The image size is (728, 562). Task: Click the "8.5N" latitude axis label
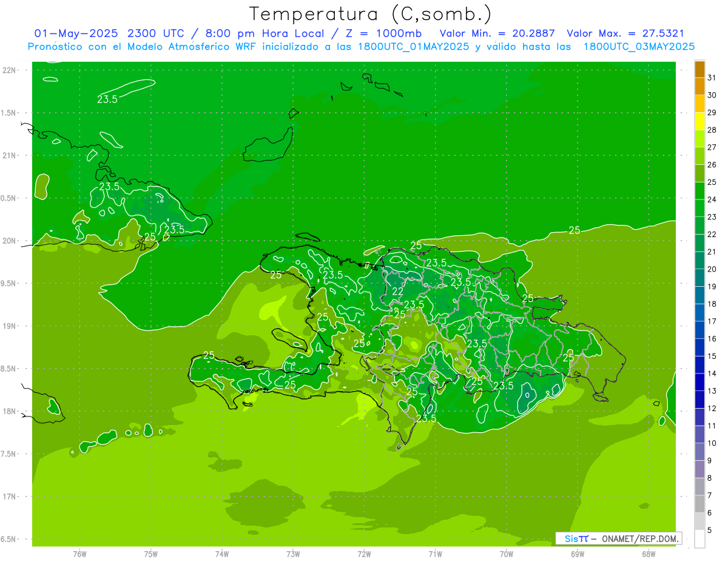(x=8, y=369)
